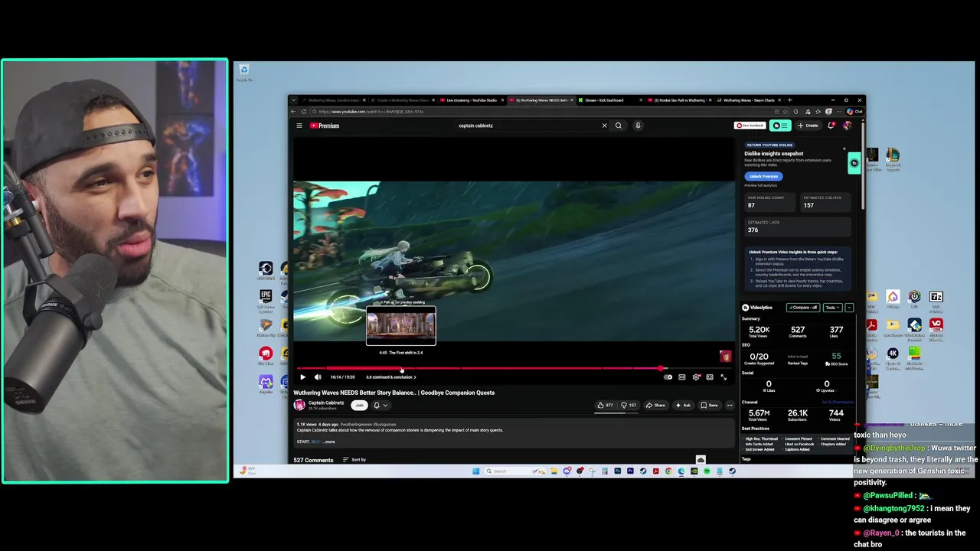Viewport: 980px width, 551px height.
Task: Open the account avatar menu
Action: (847, 126)
